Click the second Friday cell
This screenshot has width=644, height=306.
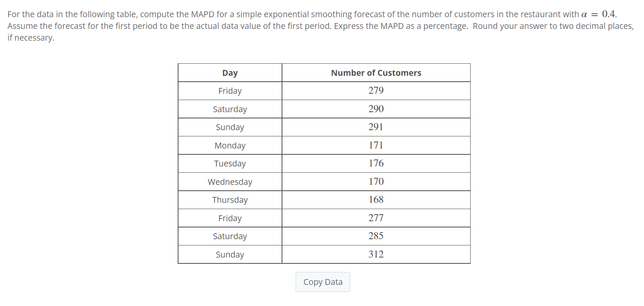[x=230, y=218]
